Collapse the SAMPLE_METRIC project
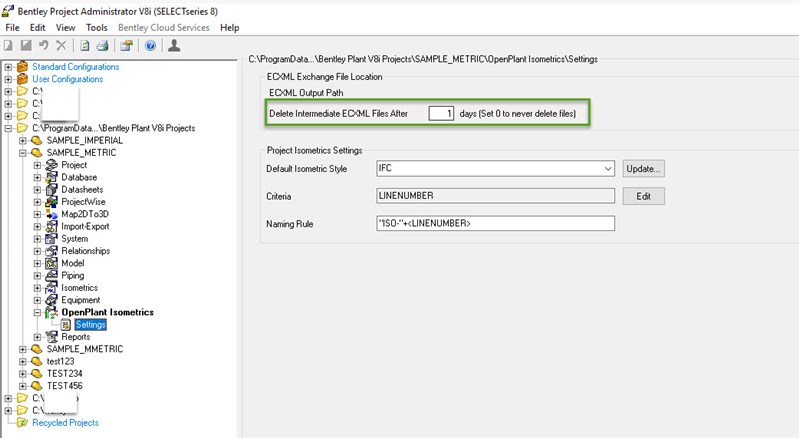The image size is (799, 438). coord(22,153)
